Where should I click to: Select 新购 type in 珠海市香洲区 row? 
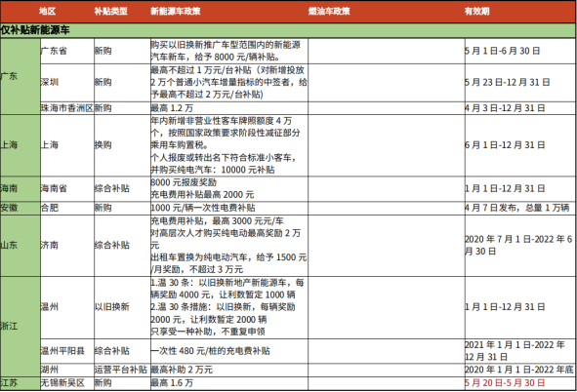click(122, 108)
